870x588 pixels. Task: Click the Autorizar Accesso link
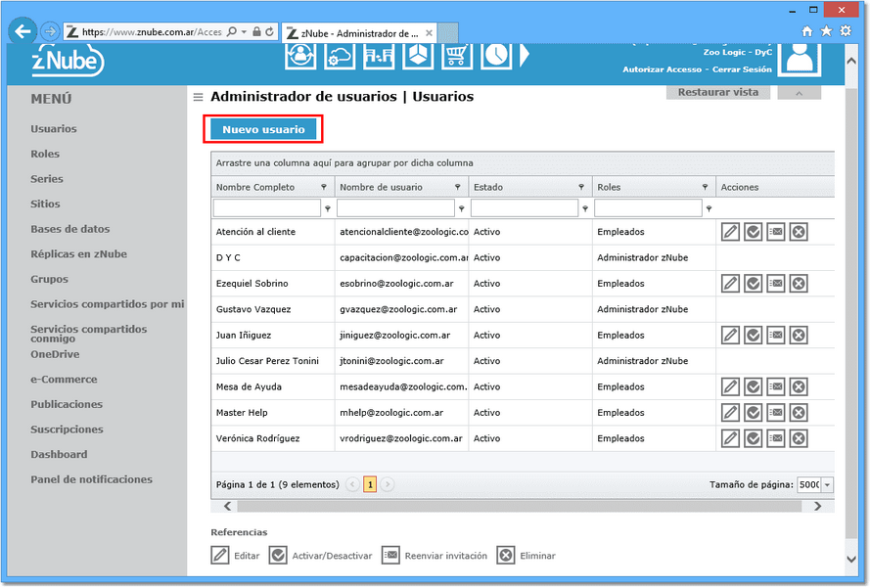click(x=662, y=69)
